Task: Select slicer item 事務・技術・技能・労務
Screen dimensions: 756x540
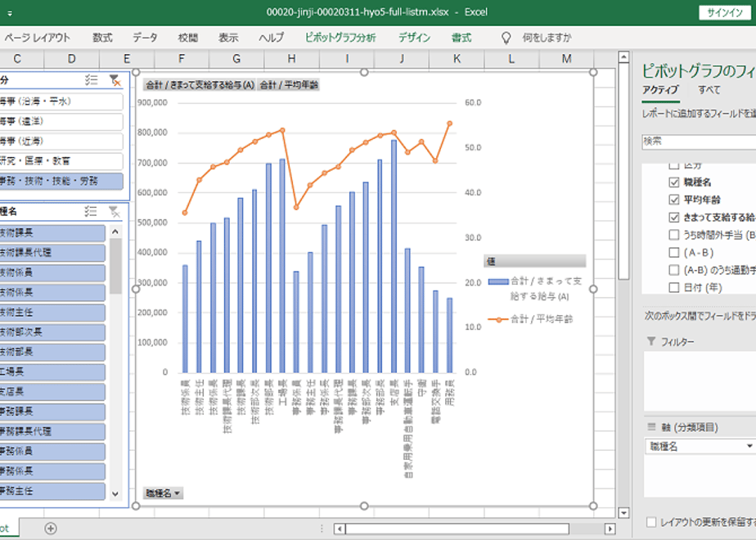Action: pos(61,181)
